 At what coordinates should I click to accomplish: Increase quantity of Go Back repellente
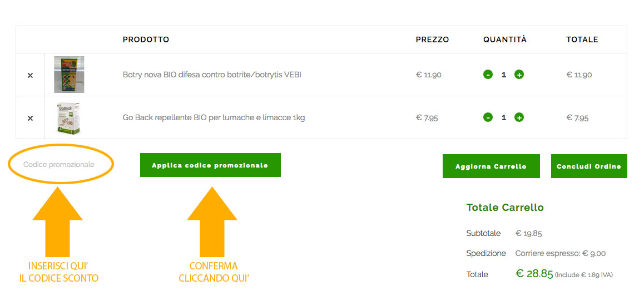coord(519,117)
